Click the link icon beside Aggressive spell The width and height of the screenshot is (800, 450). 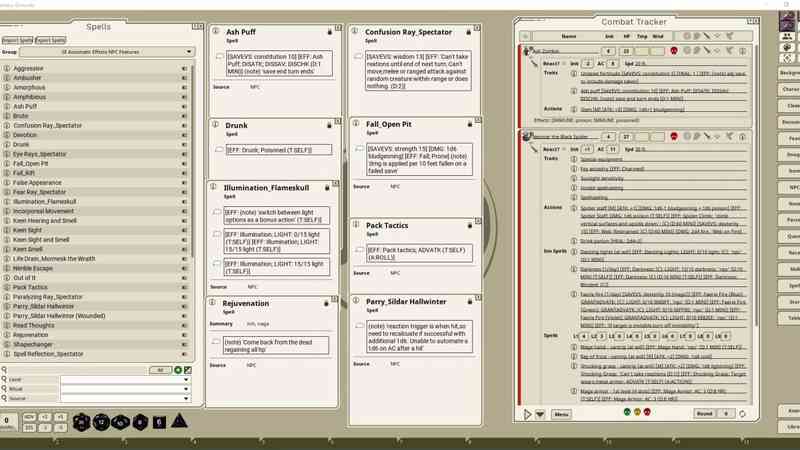185,68
